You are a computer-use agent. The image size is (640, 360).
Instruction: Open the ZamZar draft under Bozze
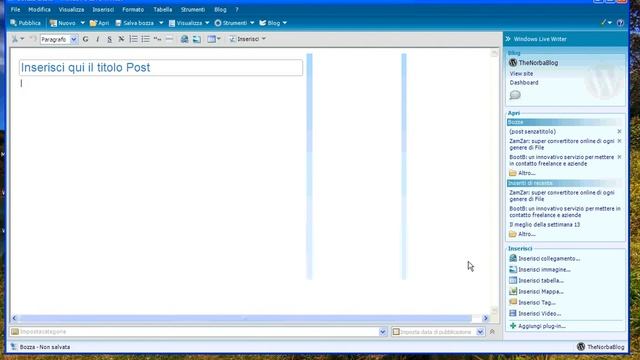tap(562, 144)
